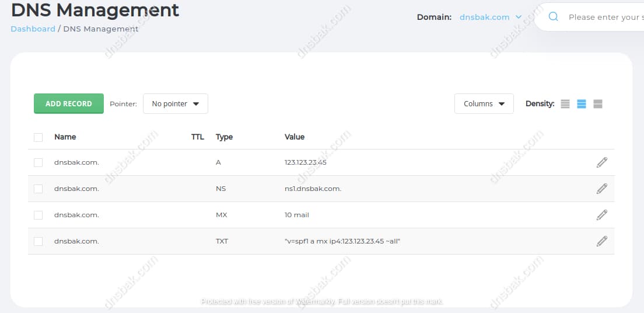
Task: Choose standard density icon
Action: [581, 104]
